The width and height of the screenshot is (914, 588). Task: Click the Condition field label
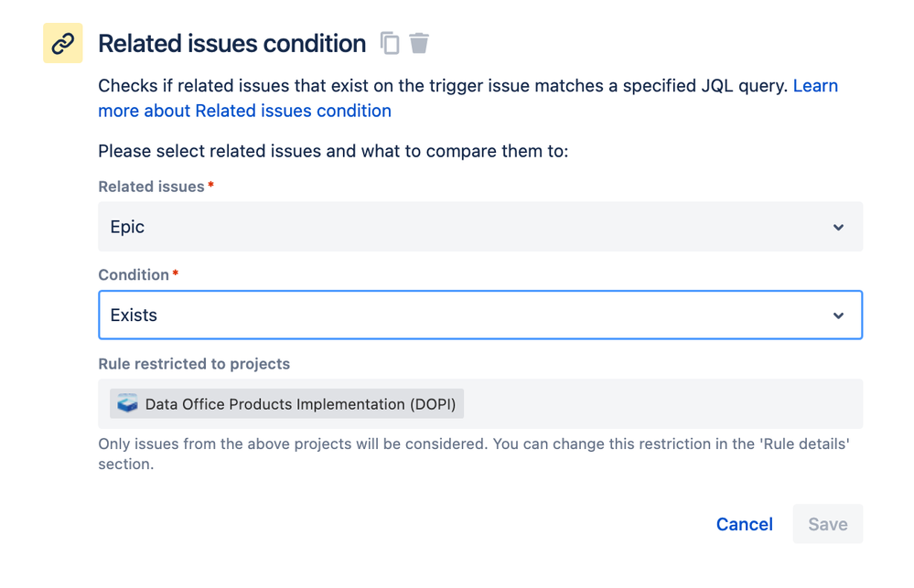134,275
